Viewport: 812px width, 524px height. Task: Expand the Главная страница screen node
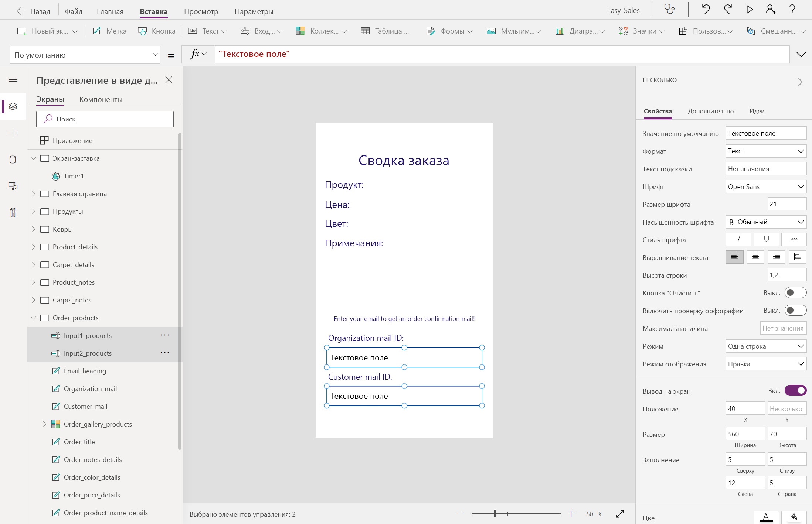coord(34,194)
